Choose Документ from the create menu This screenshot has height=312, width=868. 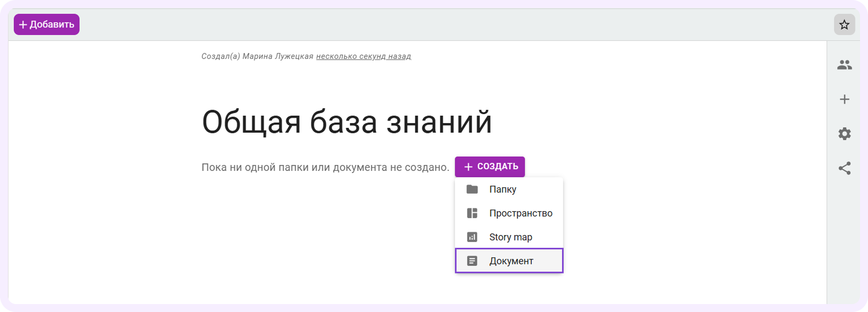click(x=509, y=261)
